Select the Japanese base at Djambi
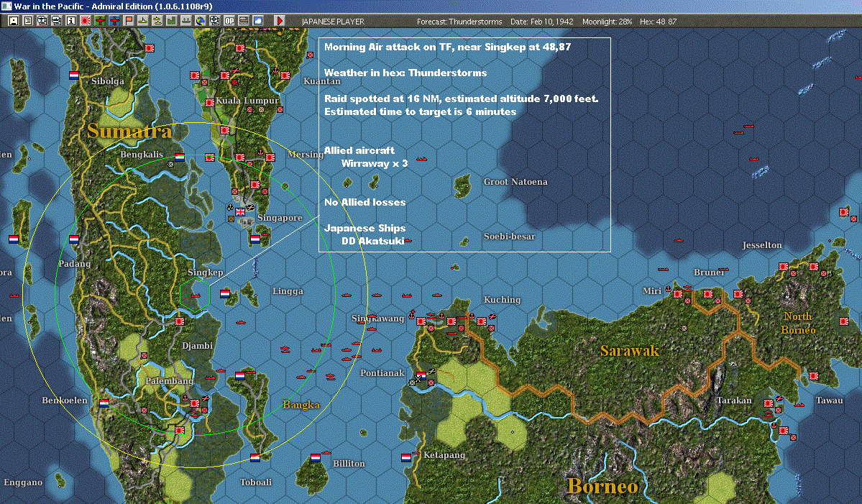Image resolution: width=862 pixels, height=504 pixels. tap(180, 321)
